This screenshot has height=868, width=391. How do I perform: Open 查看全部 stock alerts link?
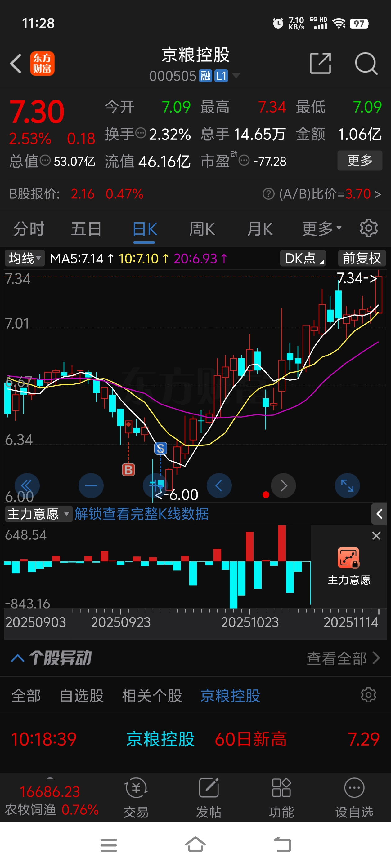click(x=344, y=658)
